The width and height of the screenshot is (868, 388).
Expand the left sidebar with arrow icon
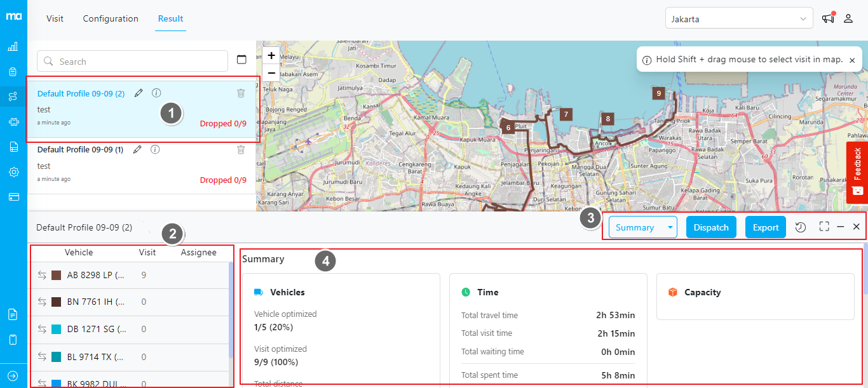pyautogui.click(x=13, y=375)
